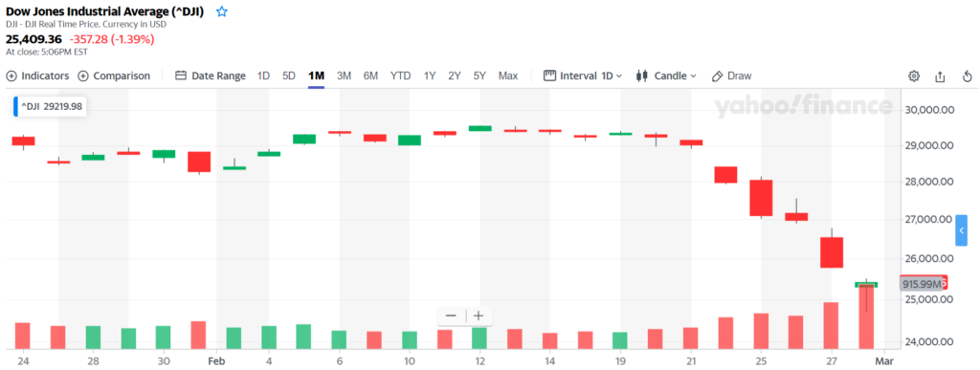Select the 5D time range
The image size is (980, 370).
point(288,76)
